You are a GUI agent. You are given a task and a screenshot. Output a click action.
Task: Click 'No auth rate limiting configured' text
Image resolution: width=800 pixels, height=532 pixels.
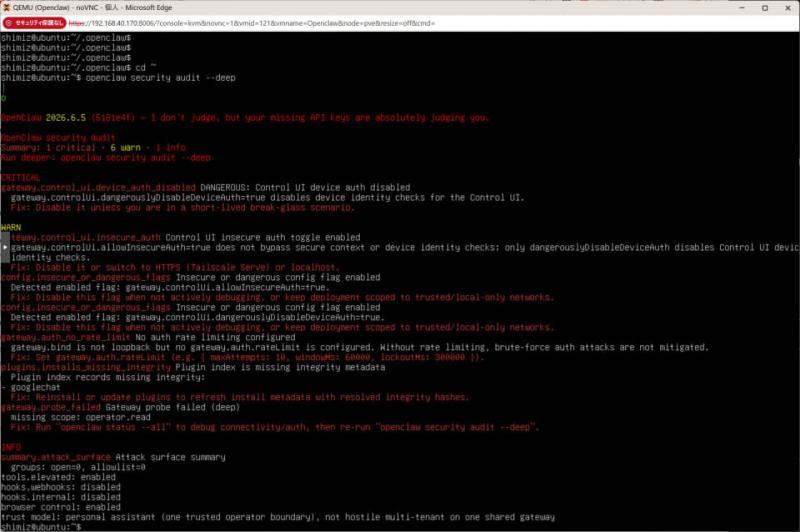pos(215,338)
